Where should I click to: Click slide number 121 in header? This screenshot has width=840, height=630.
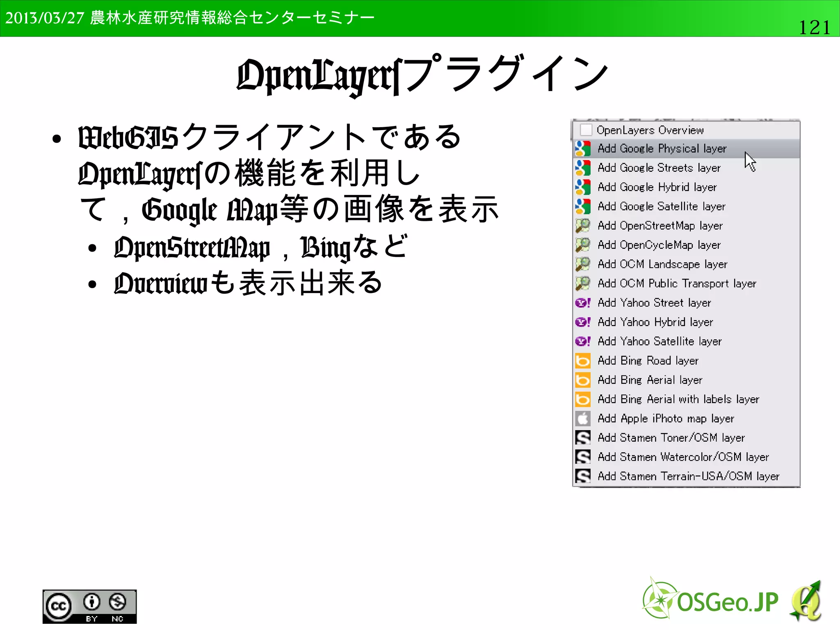(815, 27)
